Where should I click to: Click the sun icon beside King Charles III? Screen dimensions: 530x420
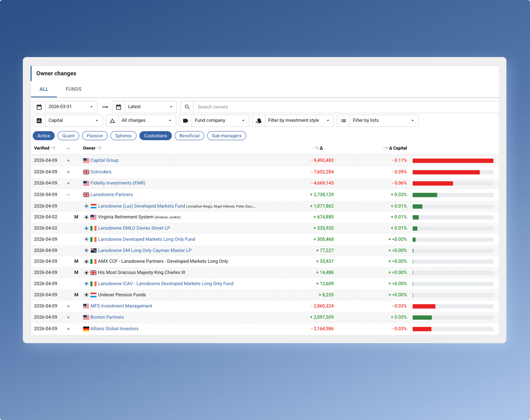[x=87, y=273]
